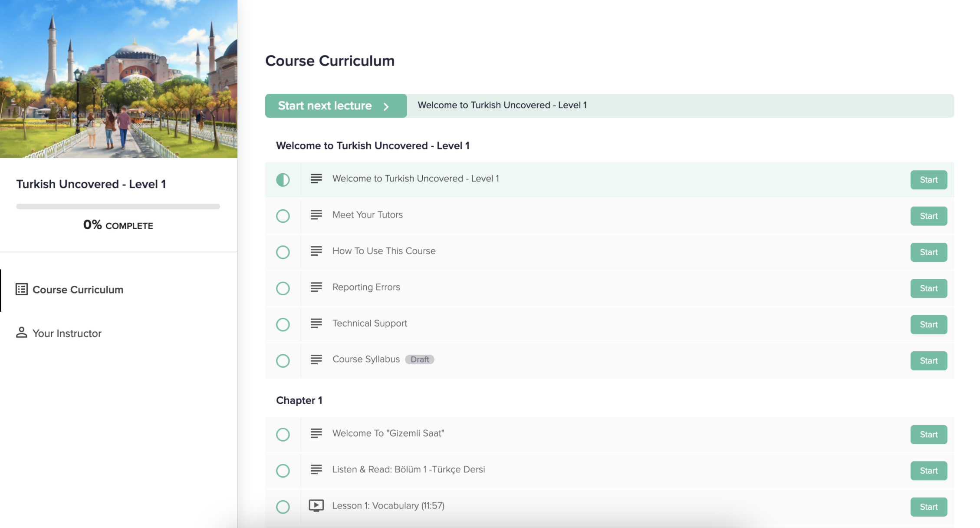Click the text icon beside Meet Your Tutors

316,214
